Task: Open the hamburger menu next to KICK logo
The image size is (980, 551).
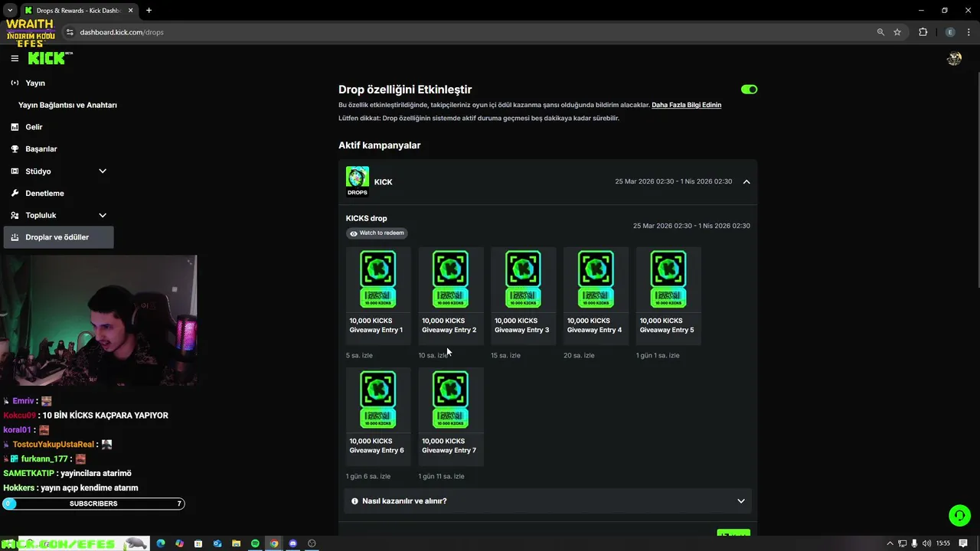Action: pyautogui.click(x=15, y=58)
